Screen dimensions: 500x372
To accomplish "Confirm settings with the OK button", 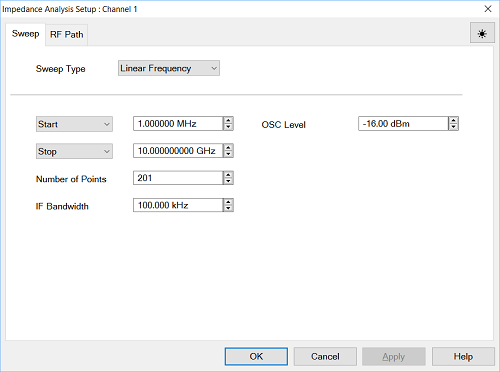I will (x=256, y=356).
